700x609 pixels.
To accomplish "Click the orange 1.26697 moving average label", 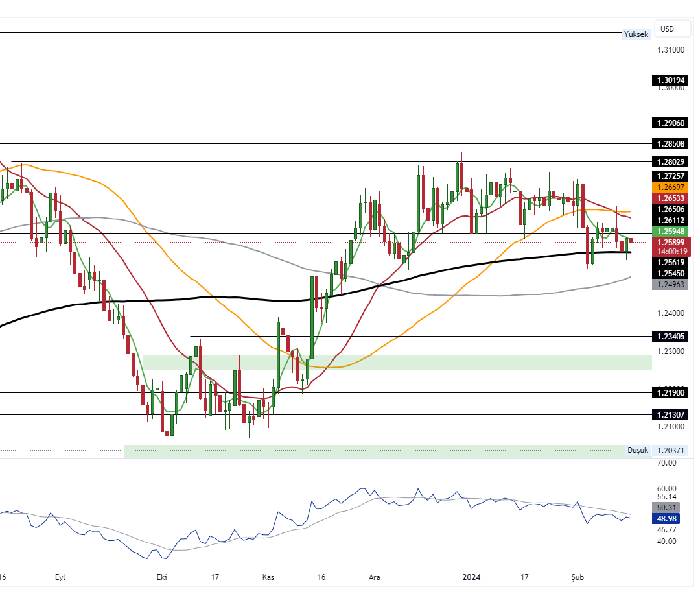I will click(x=670, y=187).
